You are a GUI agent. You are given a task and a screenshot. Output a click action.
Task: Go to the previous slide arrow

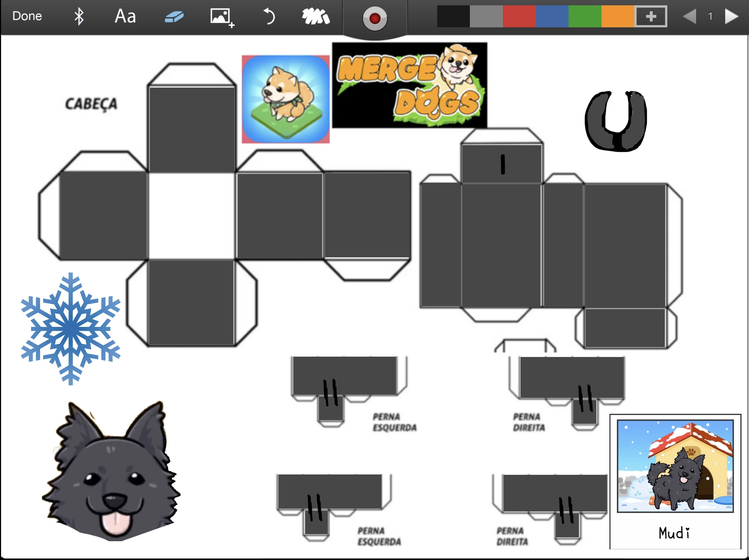[x=689, y=16]
